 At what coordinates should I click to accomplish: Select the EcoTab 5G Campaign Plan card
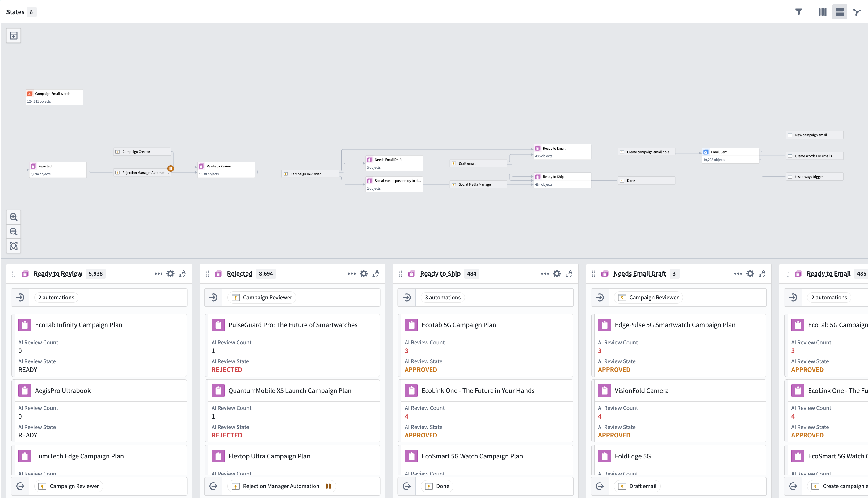click(x=458, y=325)
